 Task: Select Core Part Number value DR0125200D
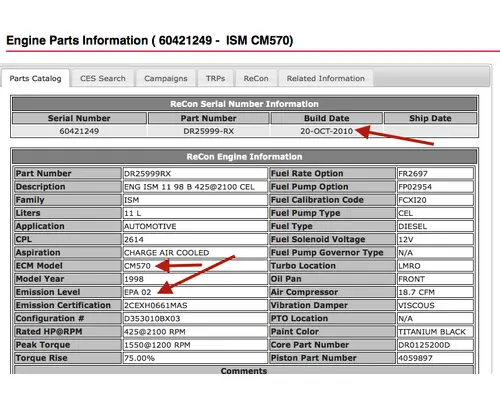435,345
